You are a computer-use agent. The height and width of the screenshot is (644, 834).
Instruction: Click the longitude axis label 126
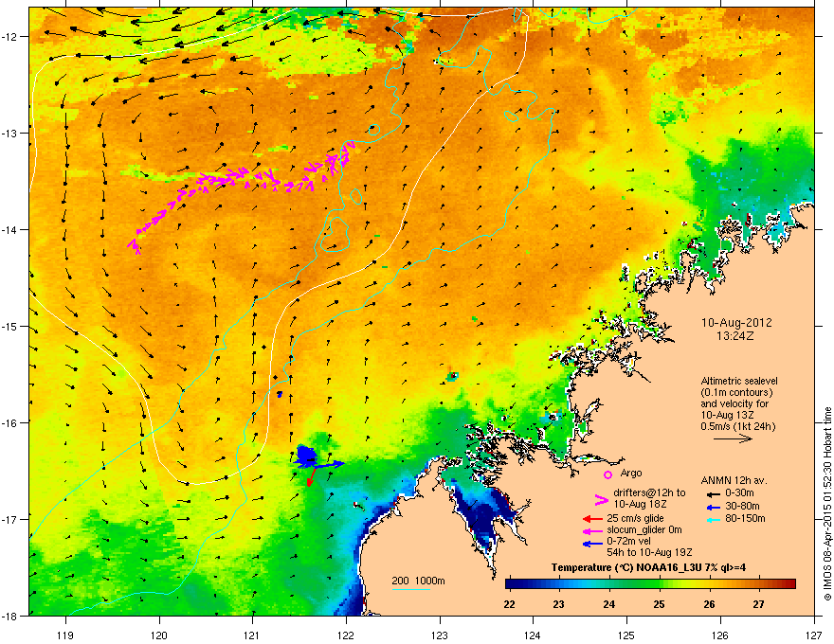[719, 635]
